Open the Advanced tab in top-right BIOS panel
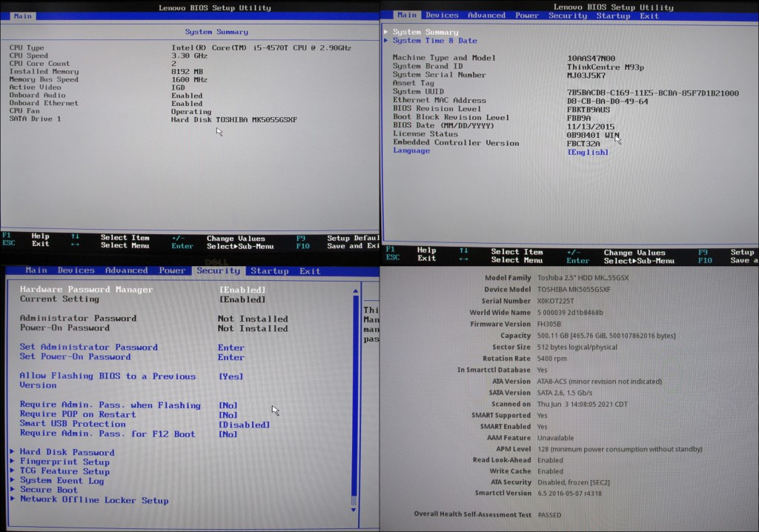The image size is (759, 532). pos(486,16)
